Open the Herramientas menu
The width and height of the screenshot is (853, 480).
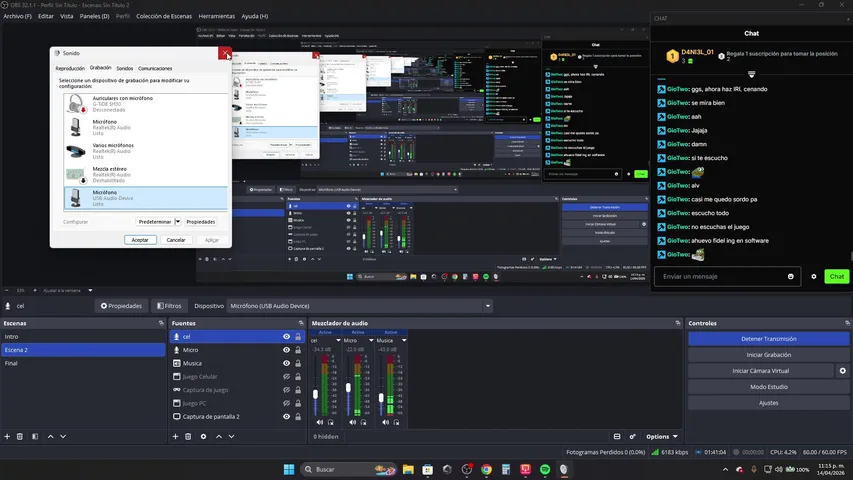point(217,16)
